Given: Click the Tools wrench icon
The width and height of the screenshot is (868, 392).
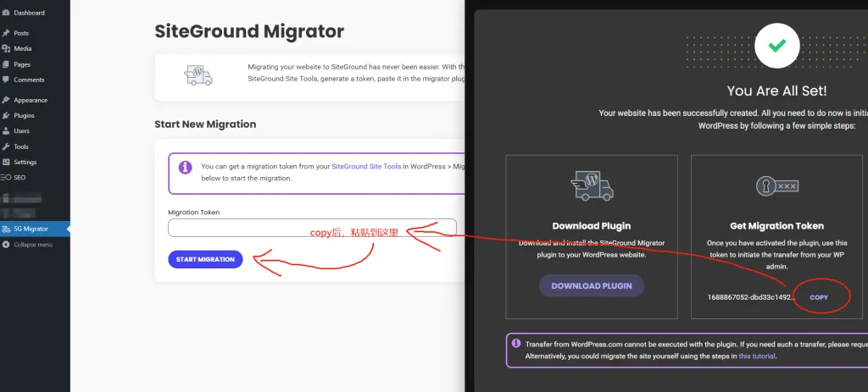Looking at the screenshot, I should tap(7, 146).
